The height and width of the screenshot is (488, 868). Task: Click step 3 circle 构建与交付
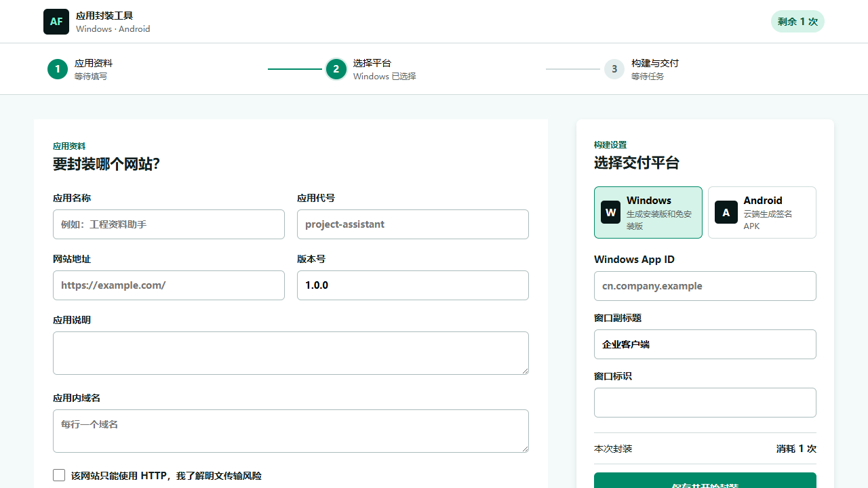click(614, 69)
